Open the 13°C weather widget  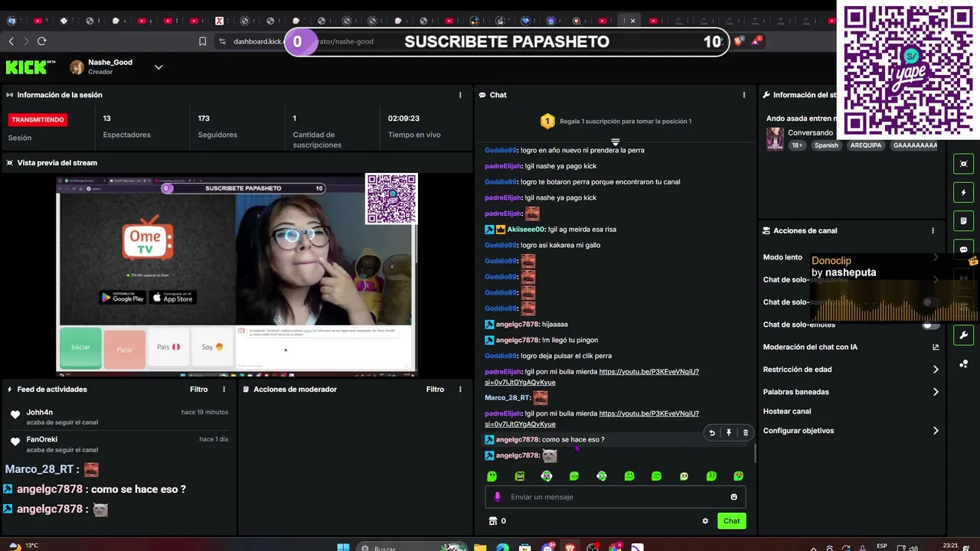(23, 546)
